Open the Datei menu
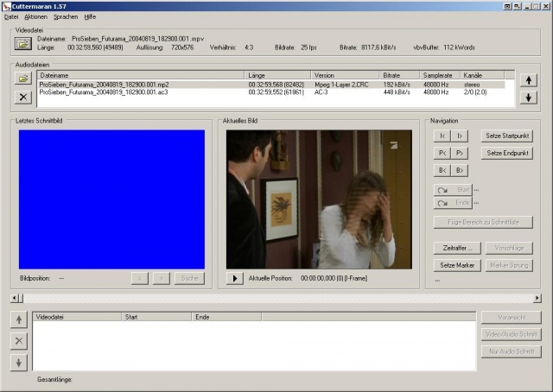 [11, 16]
